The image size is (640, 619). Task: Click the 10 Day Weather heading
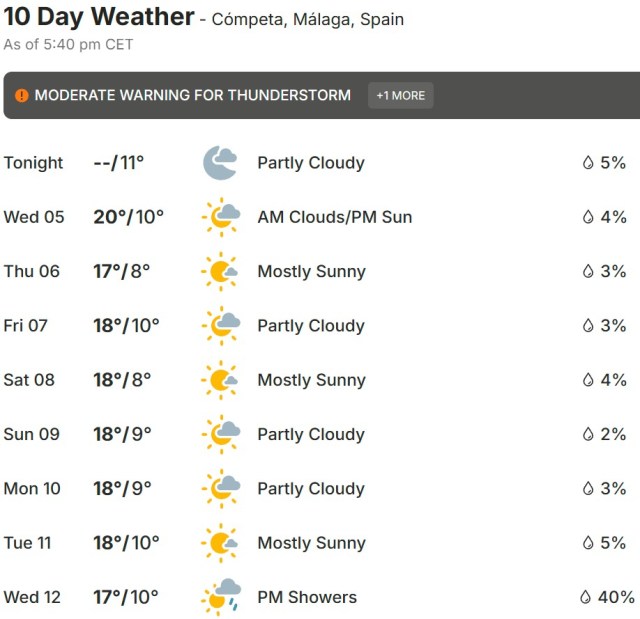99,17
